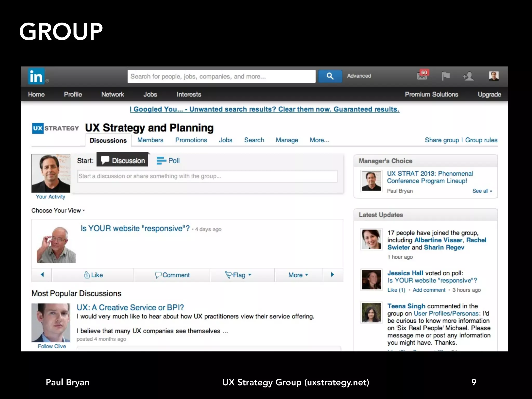Open the profile photo menu in top bar
This screenshot has width=532, height=399.
click(494, 76)
